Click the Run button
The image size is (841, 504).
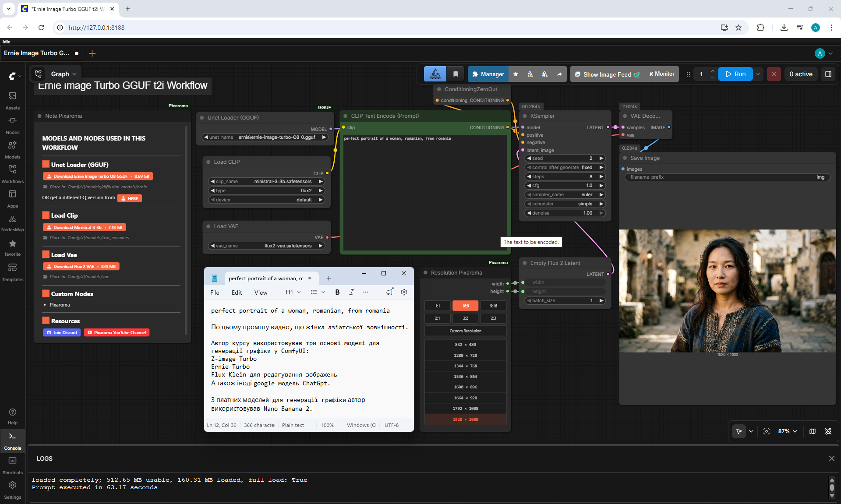click(x=735, y=74)
